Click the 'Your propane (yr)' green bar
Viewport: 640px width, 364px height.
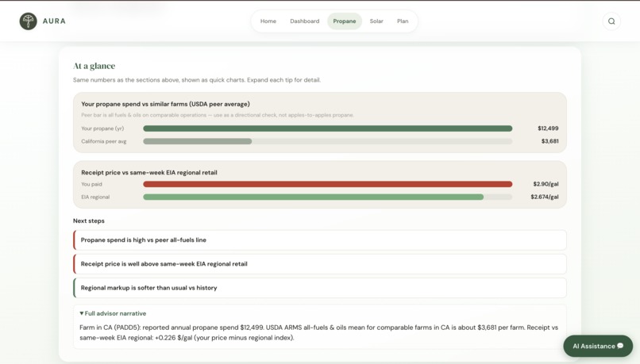(x=328, y=128)
